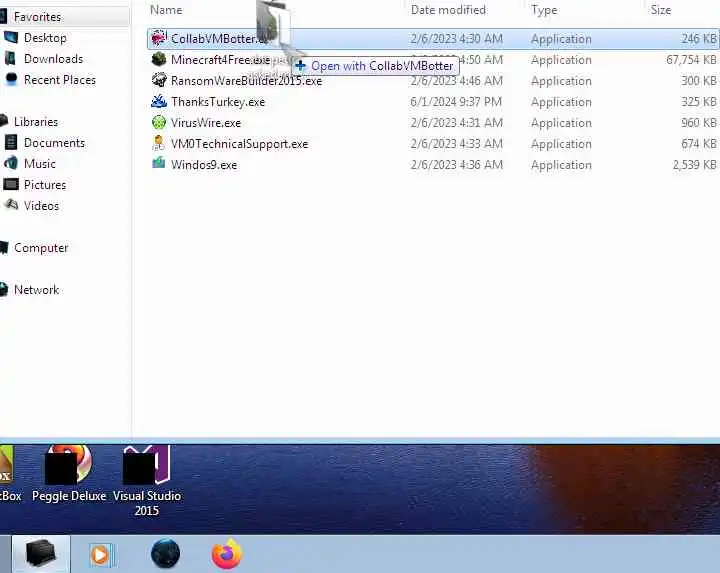The height and width of the screenshot is (573, 720).
Task: Click the 674 KB size cell
Action: pos(698,144)
